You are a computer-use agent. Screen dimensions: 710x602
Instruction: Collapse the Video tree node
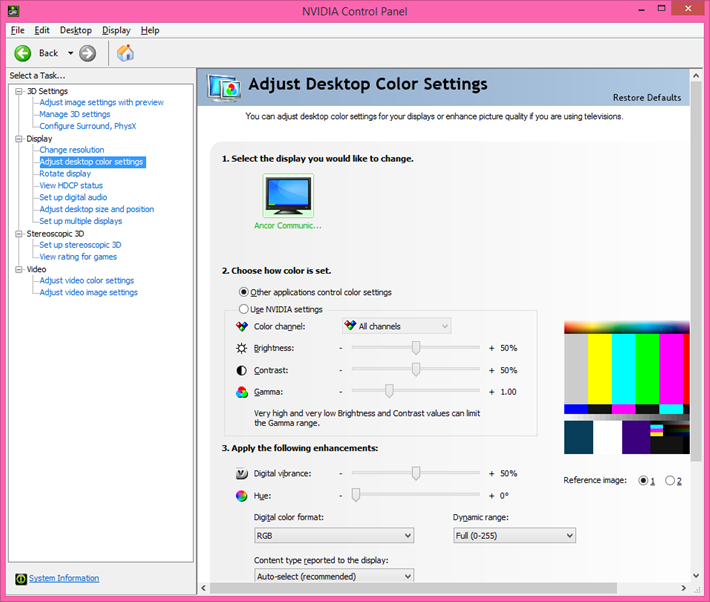tap(19, 269)
